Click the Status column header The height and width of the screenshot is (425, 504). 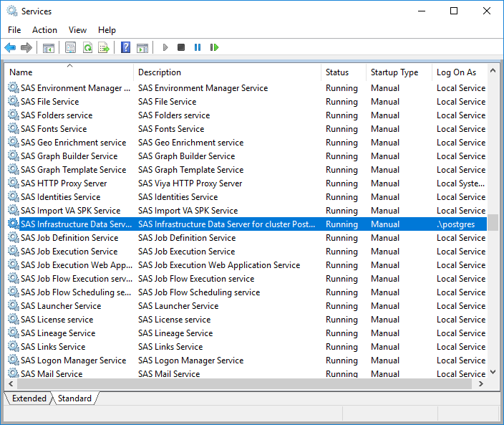coord(337,72)
